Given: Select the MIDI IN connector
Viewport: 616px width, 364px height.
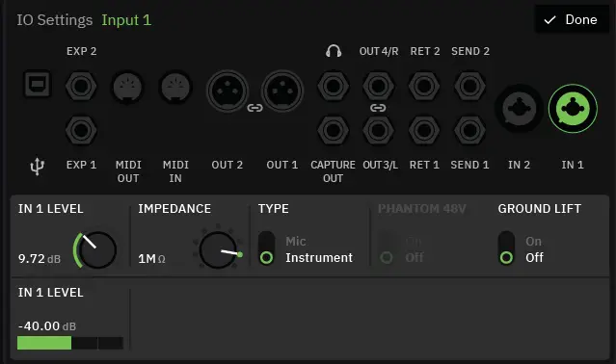Looking at the screenshot, I should (x=175, y=87).
